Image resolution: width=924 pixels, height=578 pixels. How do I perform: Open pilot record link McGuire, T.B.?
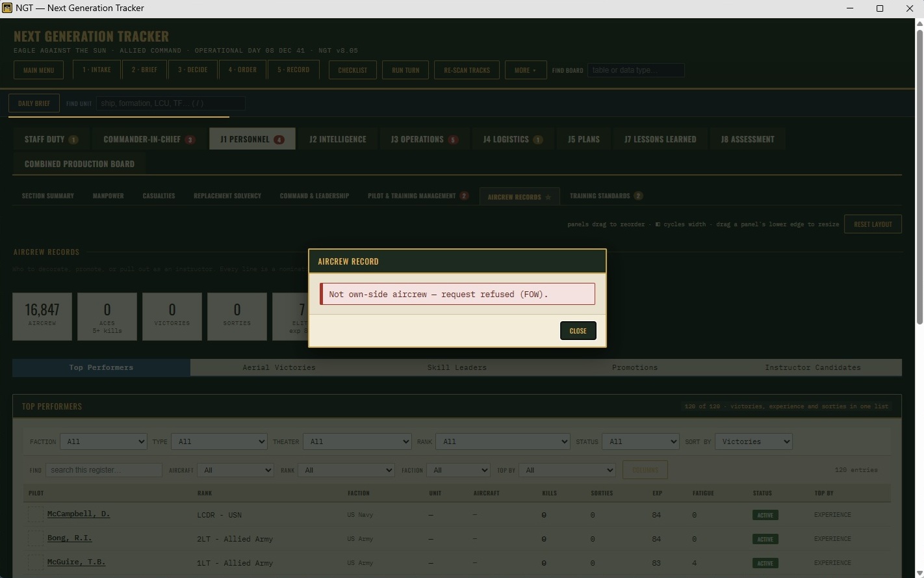[x=76, y=562]
